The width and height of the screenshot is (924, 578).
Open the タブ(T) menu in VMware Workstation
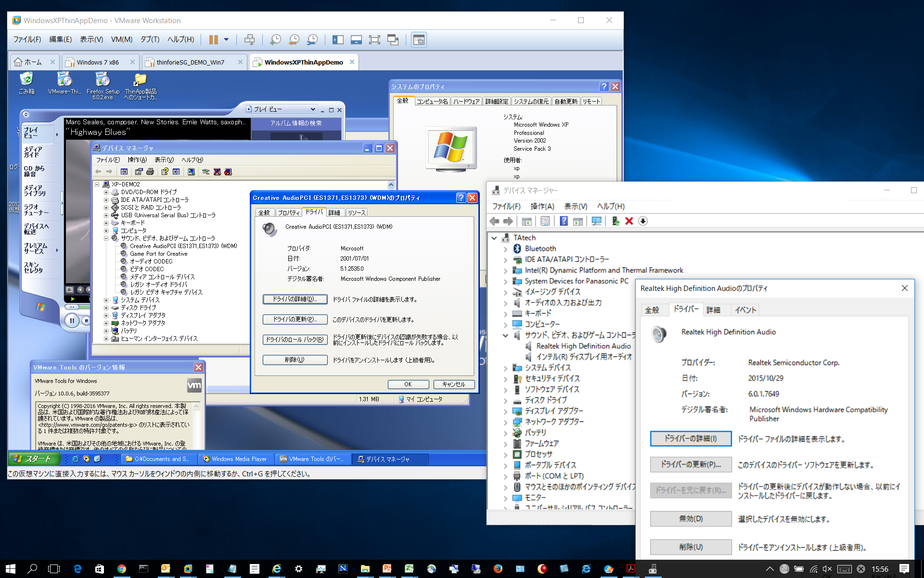150,39
